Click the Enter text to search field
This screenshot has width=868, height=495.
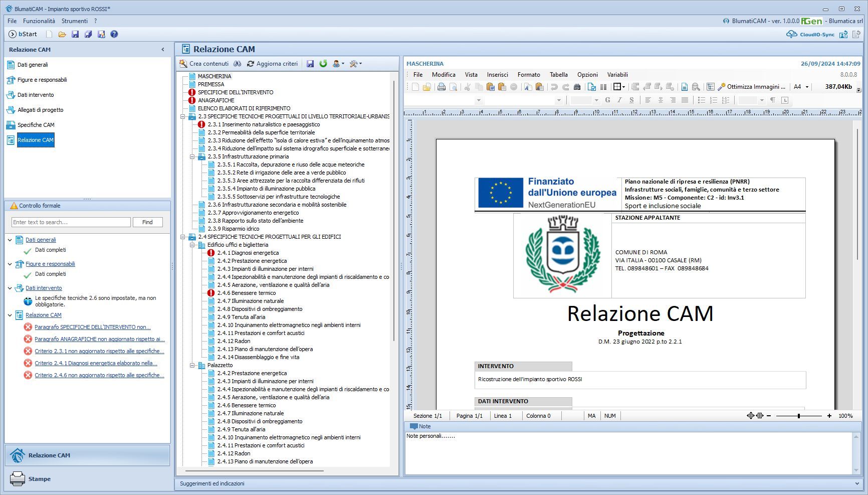[71, 222]
